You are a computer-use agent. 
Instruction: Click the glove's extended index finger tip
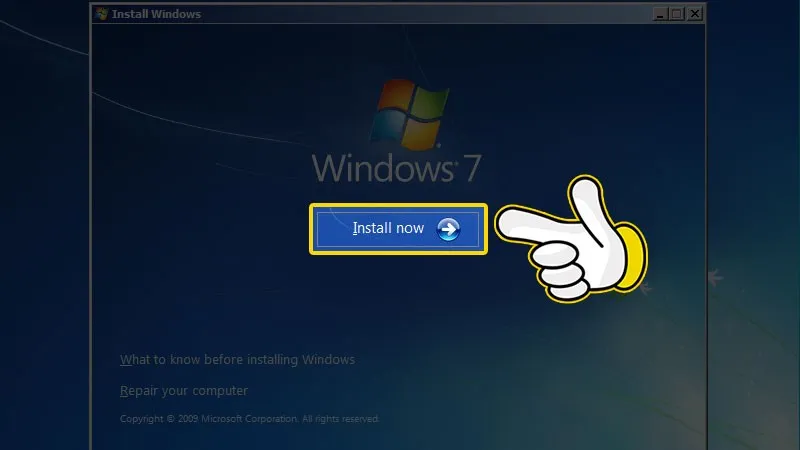click(507, 225)
